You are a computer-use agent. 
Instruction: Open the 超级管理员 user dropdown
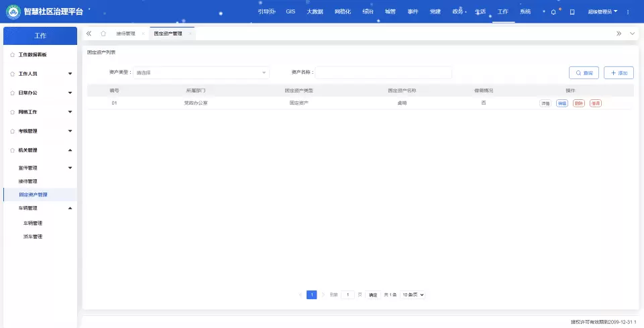coord(602,12)
